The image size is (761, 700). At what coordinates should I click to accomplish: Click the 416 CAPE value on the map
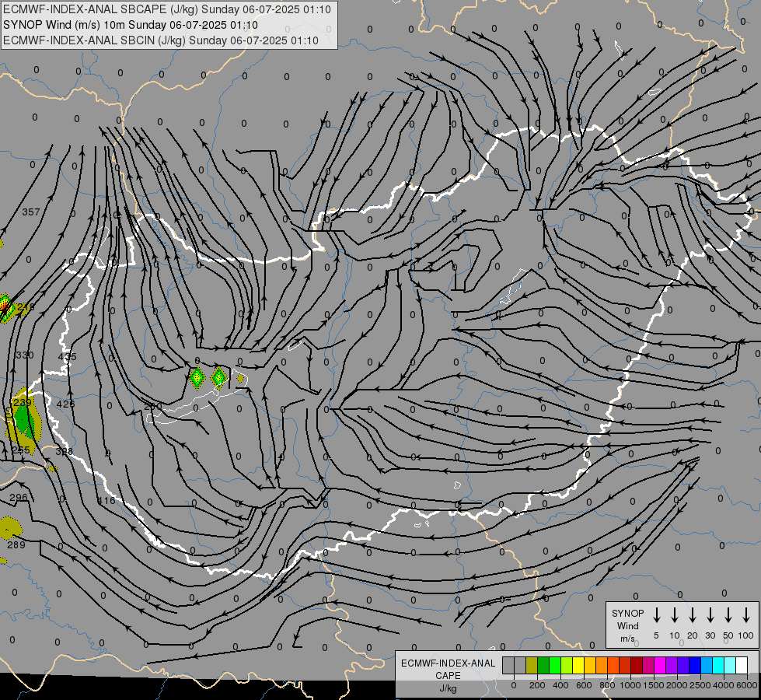point(106,500)
